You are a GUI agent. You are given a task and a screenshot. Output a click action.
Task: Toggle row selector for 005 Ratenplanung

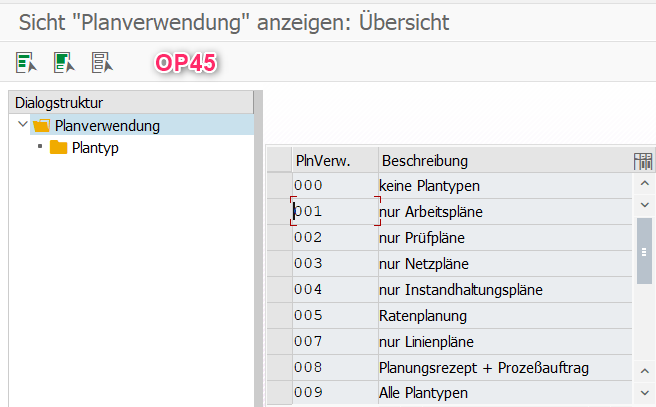(279, 316)
